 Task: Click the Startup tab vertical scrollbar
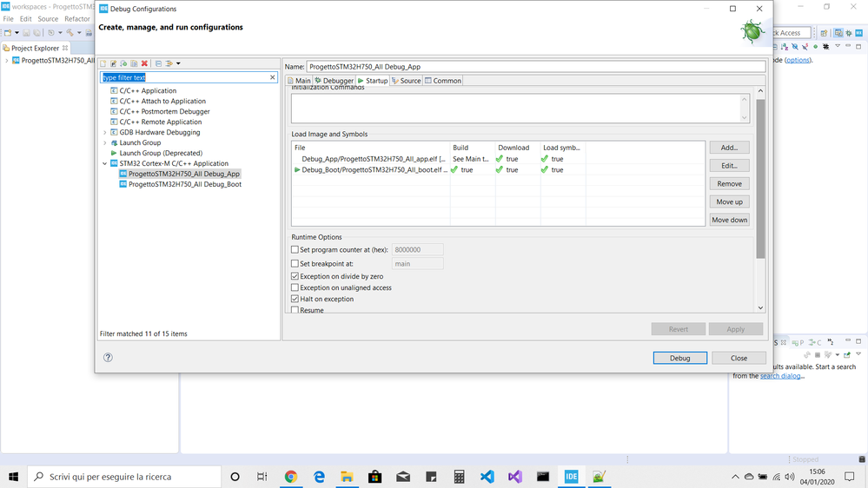(x=760, y=179)
